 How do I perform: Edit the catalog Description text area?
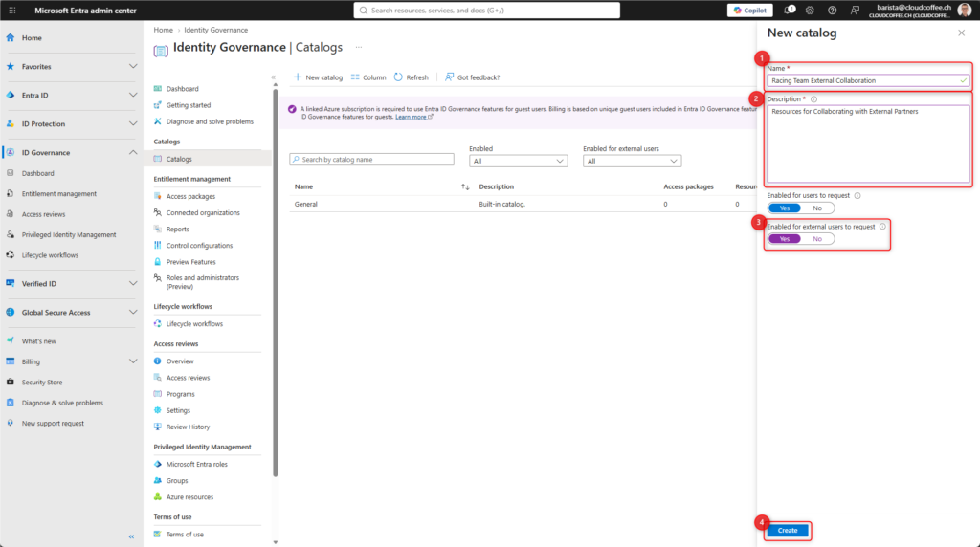(868, 143)
